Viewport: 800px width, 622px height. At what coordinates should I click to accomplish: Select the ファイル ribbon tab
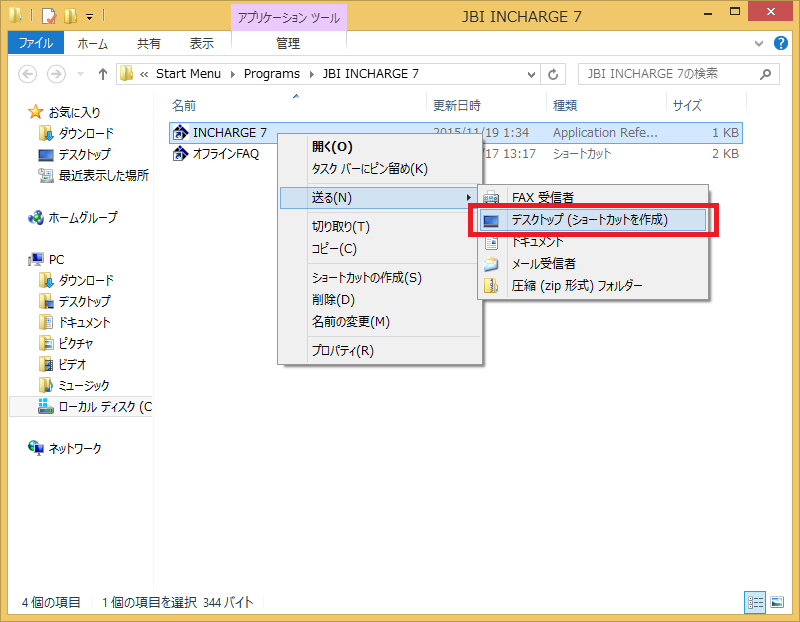coord(36,43)
